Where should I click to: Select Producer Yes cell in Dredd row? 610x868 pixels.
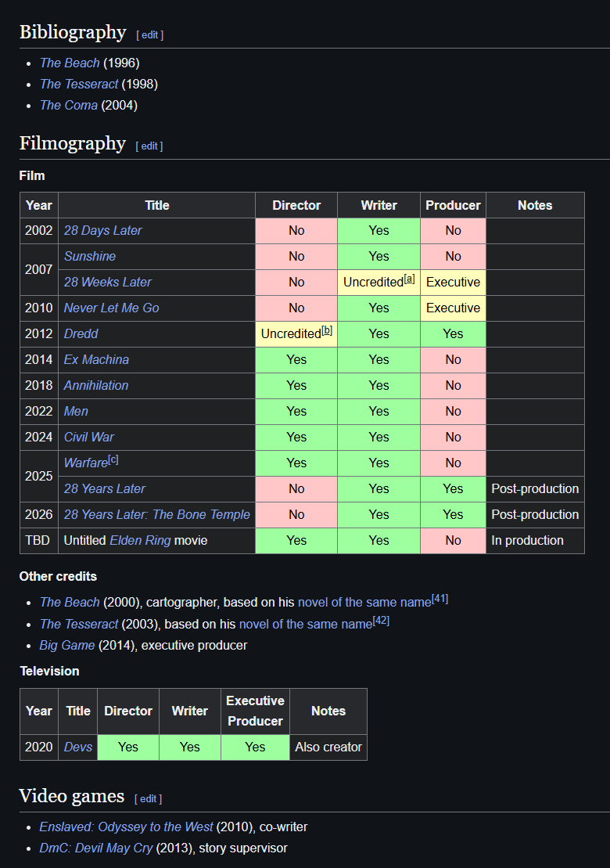click(453, 333)
